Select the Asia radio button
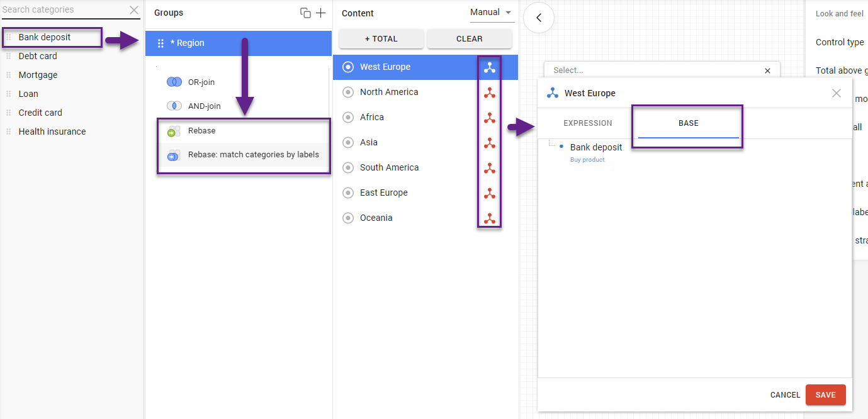Image resolution: width=868 pixels, height=419 pixels. pyautogui.click(x=348, y=143)
